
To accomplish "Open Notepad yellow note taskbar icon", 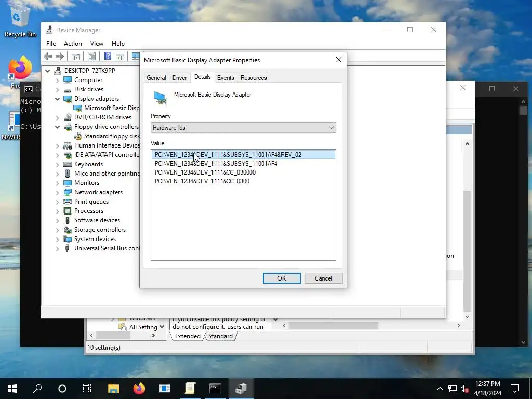I will [x=190, y=389].
